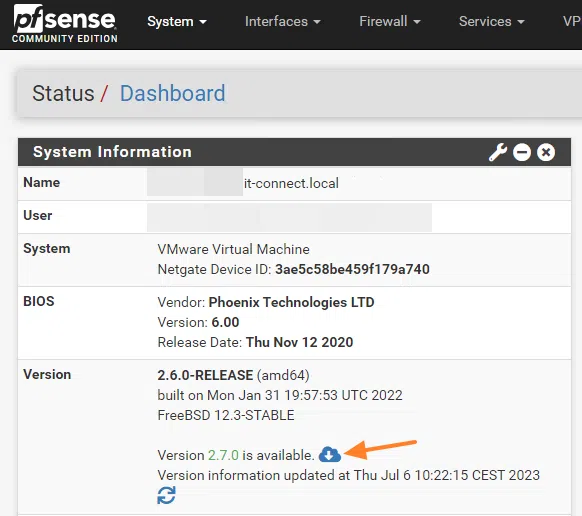Expand the Services menu caret arrow
582x516 pixels.
tap(521, 22)
